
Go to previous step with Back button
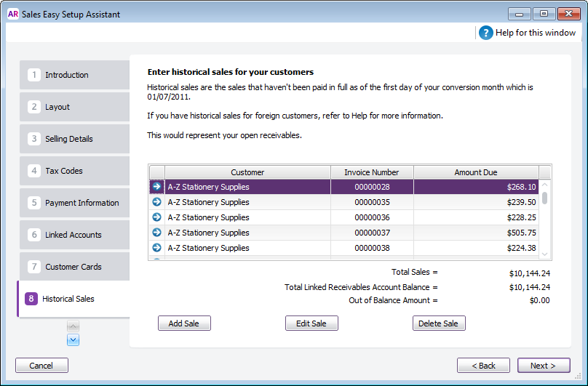(x=483, y=366)
